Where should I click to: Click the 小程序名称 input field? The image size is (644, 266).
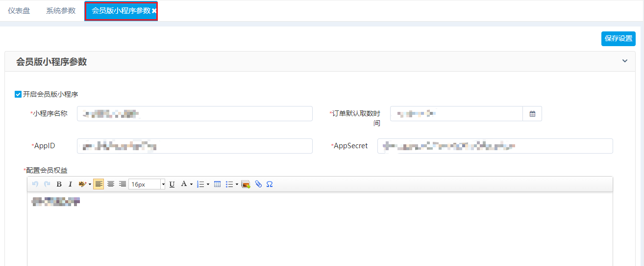[195, 113]
